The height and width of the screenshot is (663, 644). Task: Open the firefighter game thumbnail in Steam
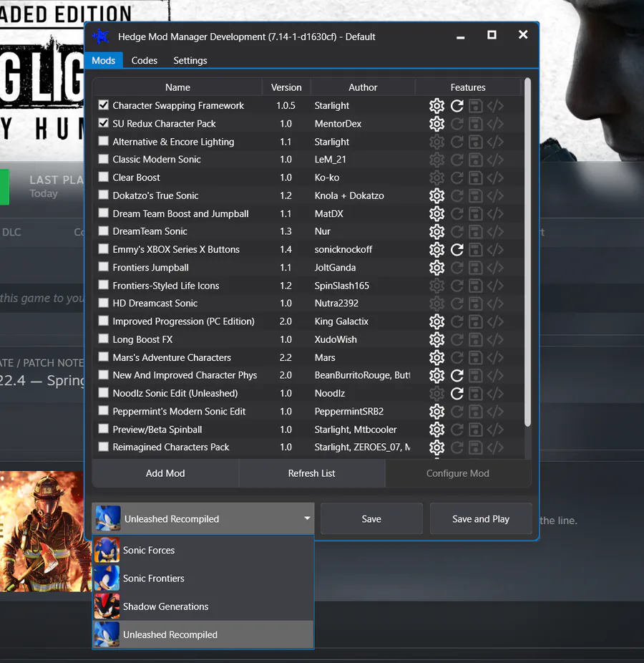[x=45, y=531]
